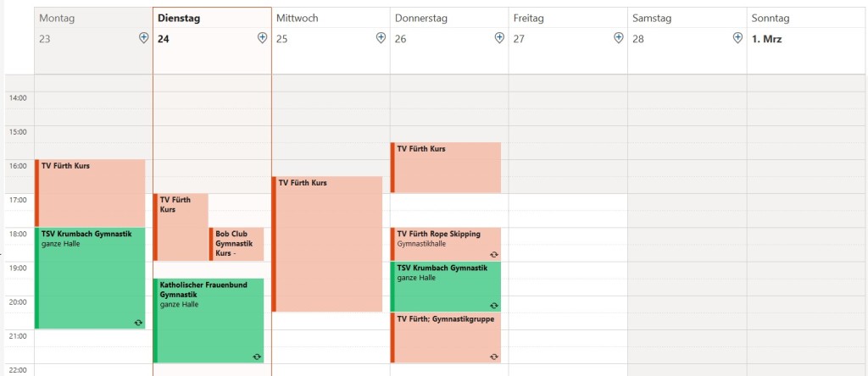Add event on Montag 23 plus icon
868x376 pixels.
pos(144,38)
